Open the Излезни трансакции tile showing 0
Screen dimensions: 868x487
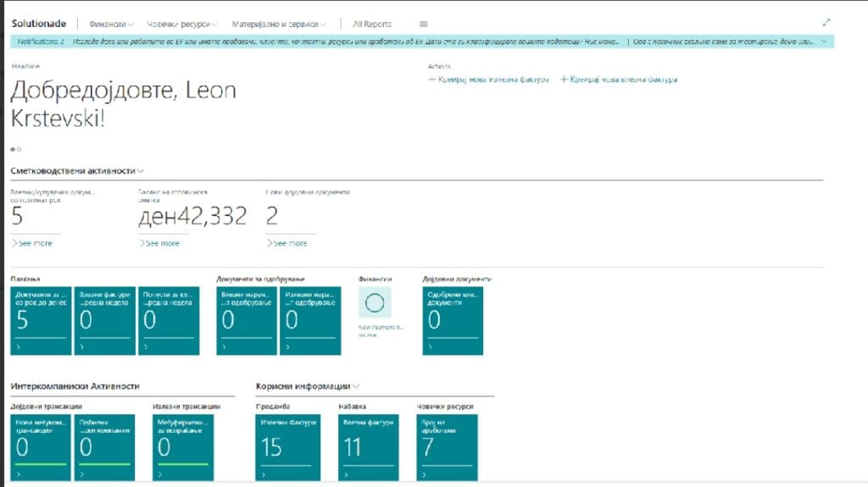[183, 448]
